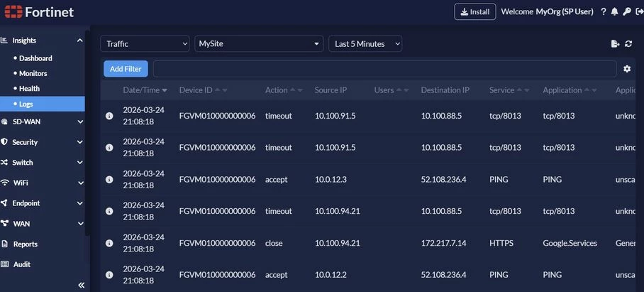Click the WiFi signal icon
Viewport: 644px width, 292px height.
tap(4, 183)
